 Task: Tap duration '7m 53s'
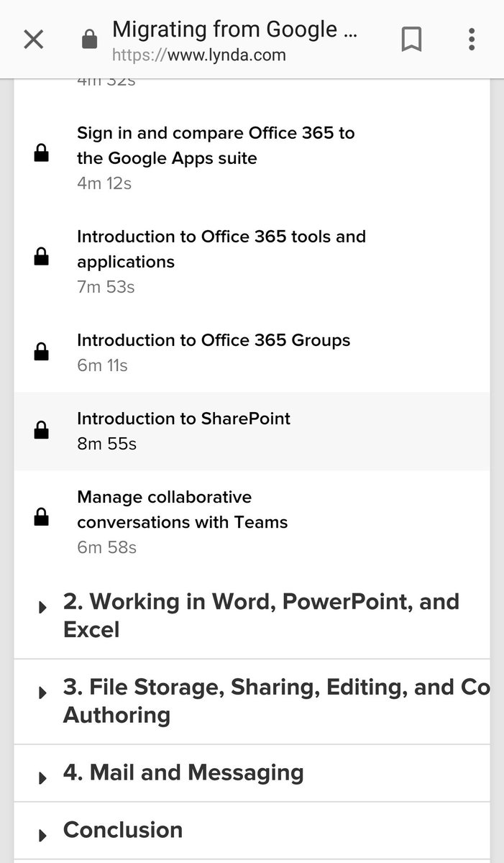pos(106,287)
